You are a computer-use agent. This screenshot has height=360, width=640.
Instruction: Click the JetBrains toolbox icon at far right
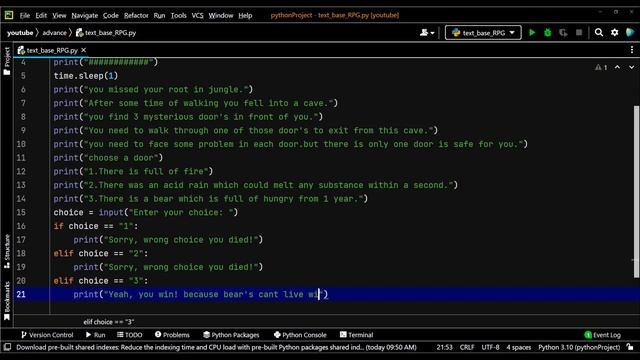pyautogui.click(x=630, y=32)
